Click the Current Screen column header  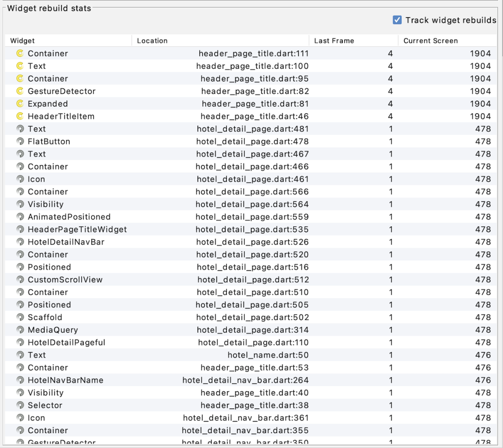point(430,41)
